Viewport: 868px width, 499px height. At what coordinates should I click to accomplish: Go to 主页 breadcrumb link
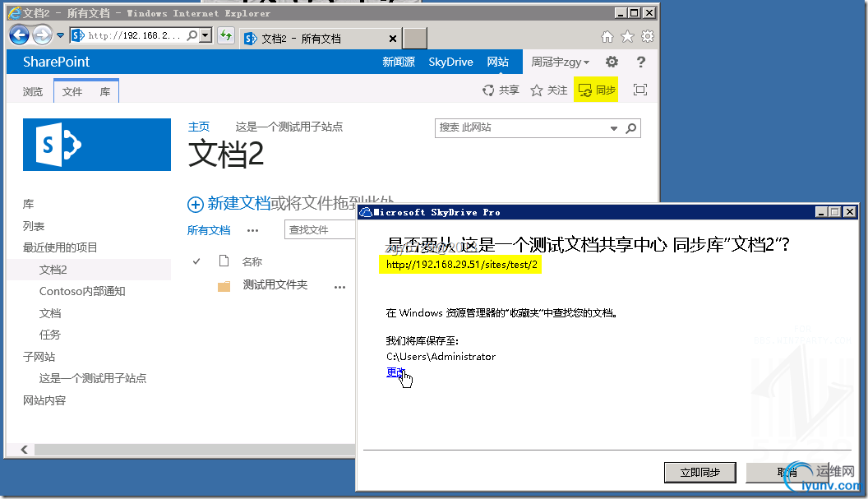[x=199, y=127]
